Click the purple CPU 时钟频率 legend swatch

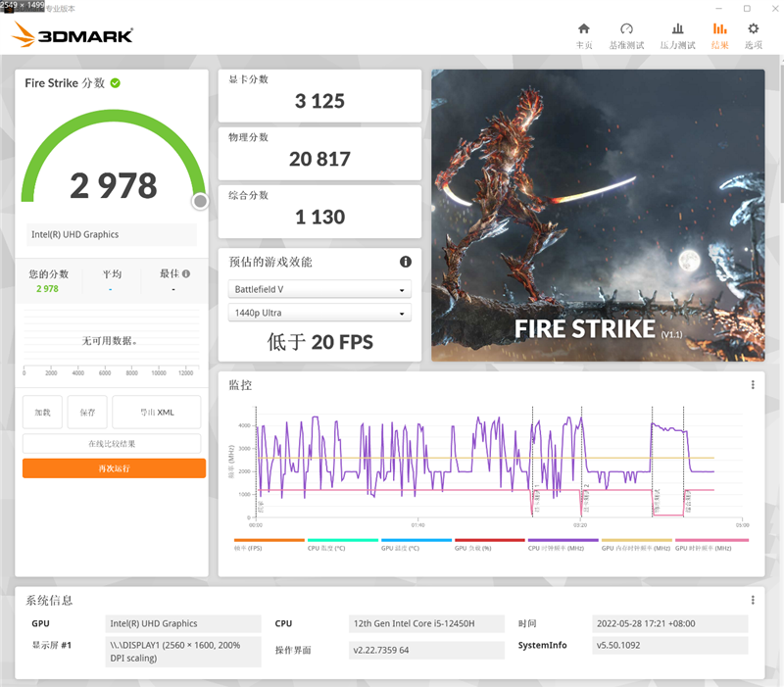(563, 540)
